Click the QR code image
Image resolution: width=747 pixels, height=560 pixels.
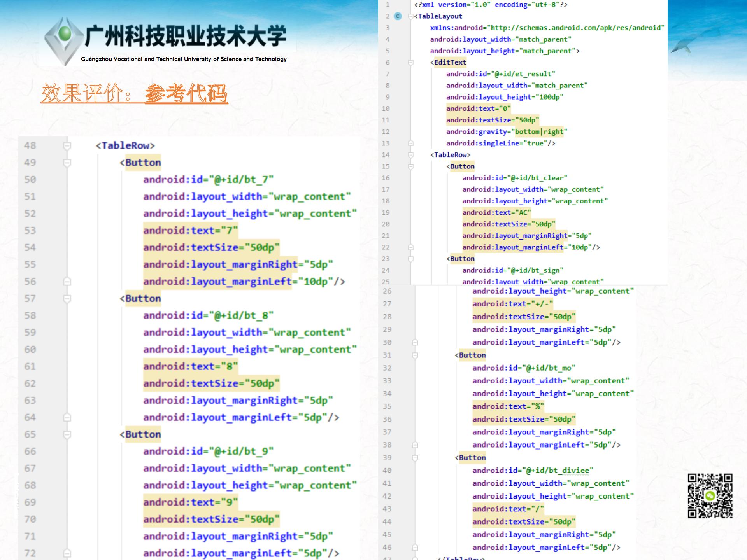(x=710, y=496)
